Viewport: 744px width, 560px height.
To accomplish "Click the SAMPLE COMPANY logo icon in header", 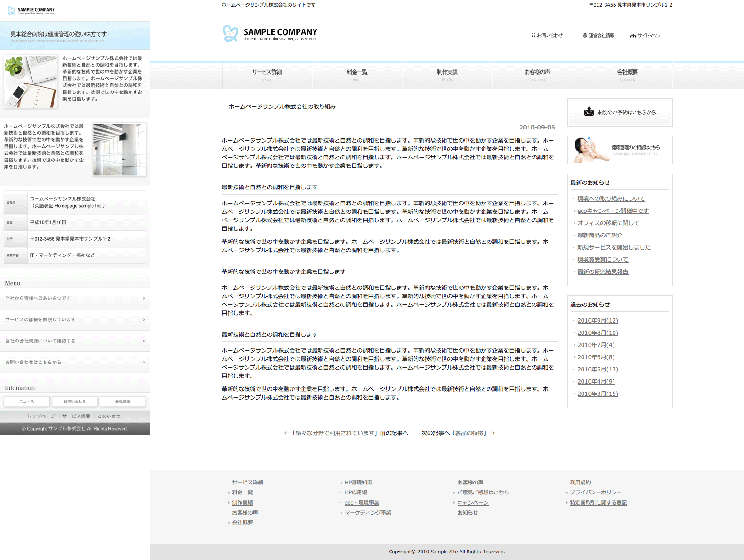I will click(x=230, y=34).
